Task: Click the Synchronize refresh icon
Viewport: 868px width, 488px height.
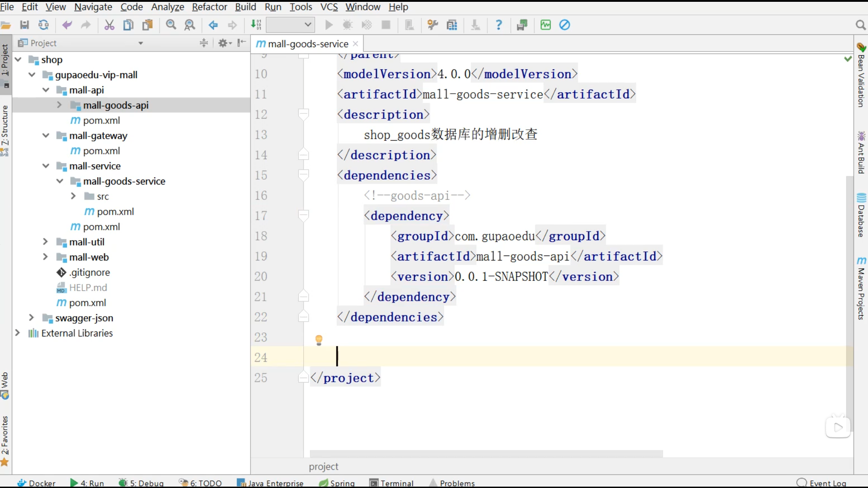Action: [43, 25]
